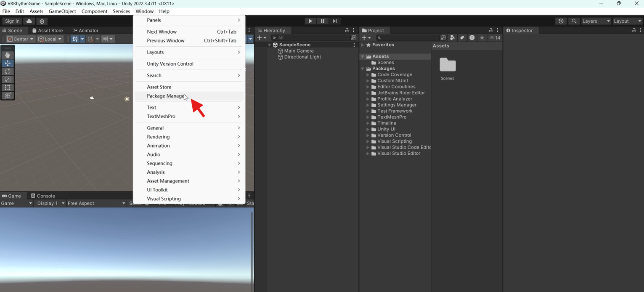The width and height of the screenshot is (644, 292).
Task: Open the Layers dropdown
Action: tap(596, 21)
